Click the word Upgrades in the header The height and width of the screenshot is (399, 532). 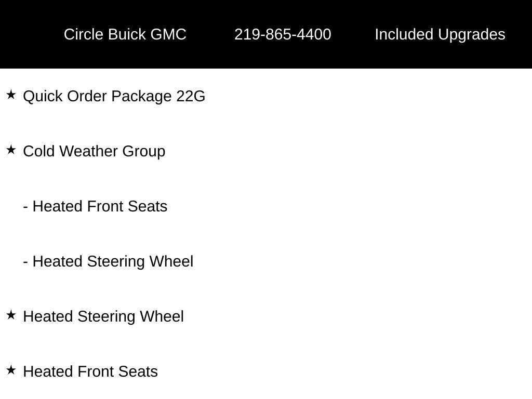[471, 34]
